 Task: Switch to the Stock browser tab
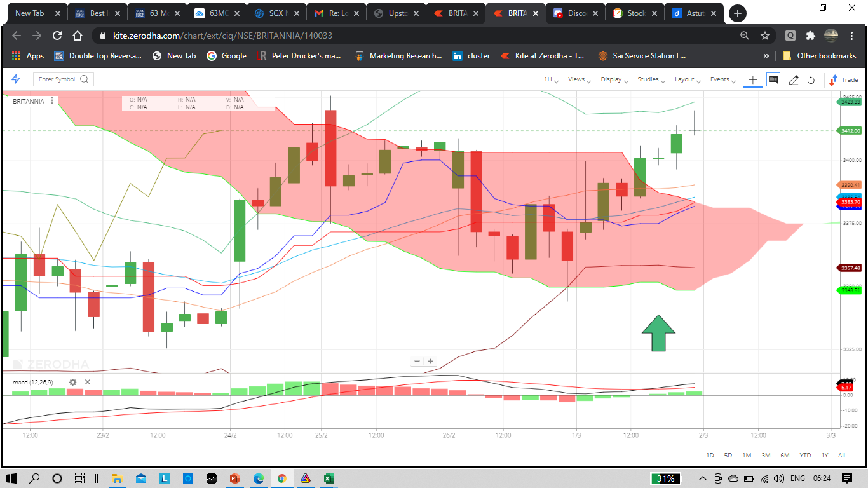[x=634, y=13]
